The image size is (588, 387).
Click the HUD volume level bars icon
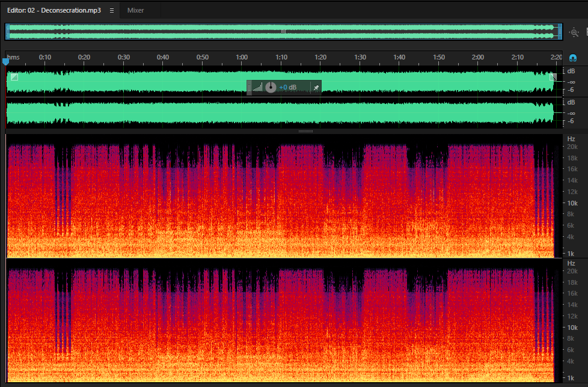tap(257, 88)
